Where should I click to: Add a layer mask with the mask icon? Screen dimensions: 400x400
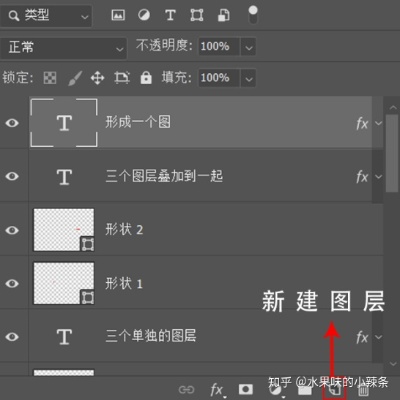(246, 389)
